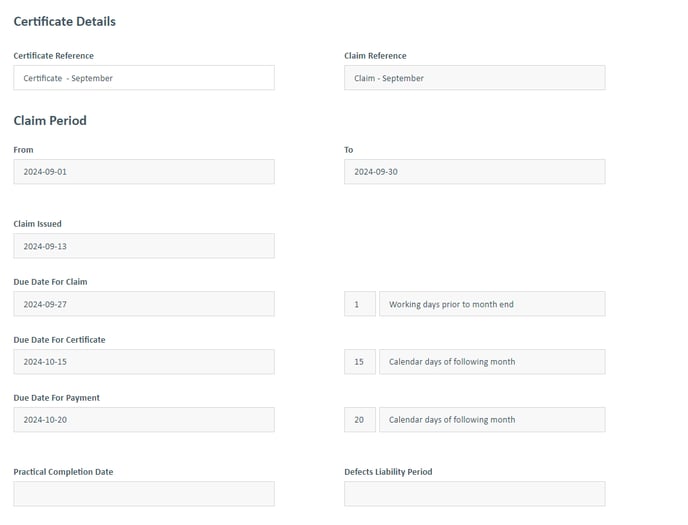Image resolution: width=688 pixels, height=525 pixels.
Task: Click the Defects Liability Period label
Action: click(x=388, y=472)
